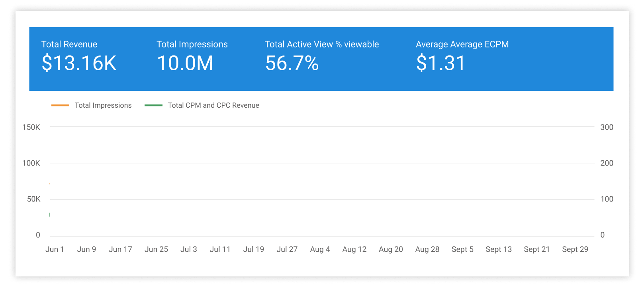Screen dimensions: 644x292
Task: Click the green data point near Jun 1
Action: point(49,215)
